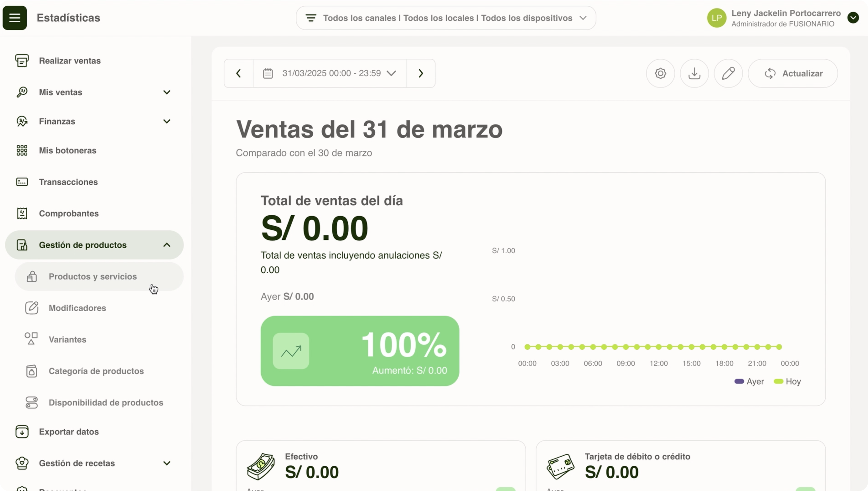Open the channels, locales and devices filter
This screenshot has height=491, width=868.
[446, 18]
